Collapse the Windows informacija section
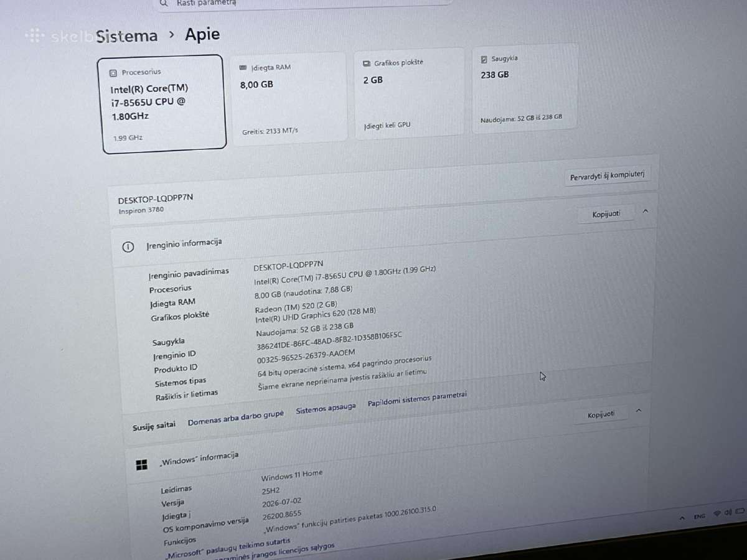Screen dimensions: 747x560 tap(638, 411)
